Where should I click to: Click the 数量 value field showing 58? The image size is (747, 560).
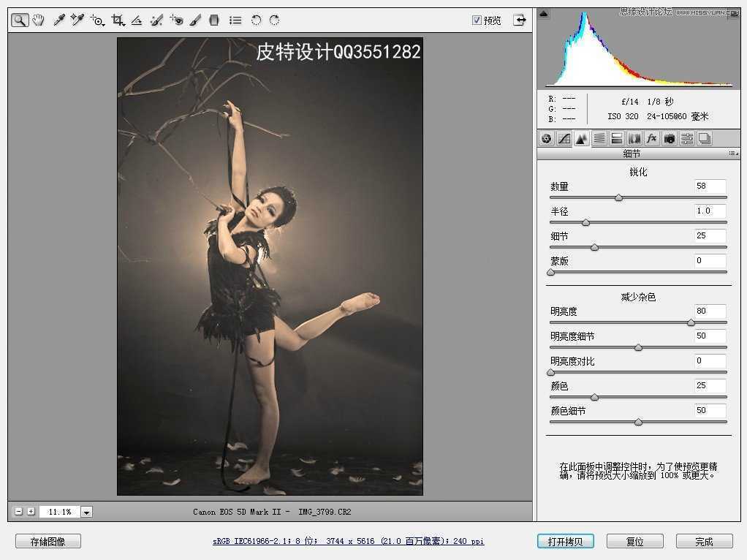click(x=710, y=186)
